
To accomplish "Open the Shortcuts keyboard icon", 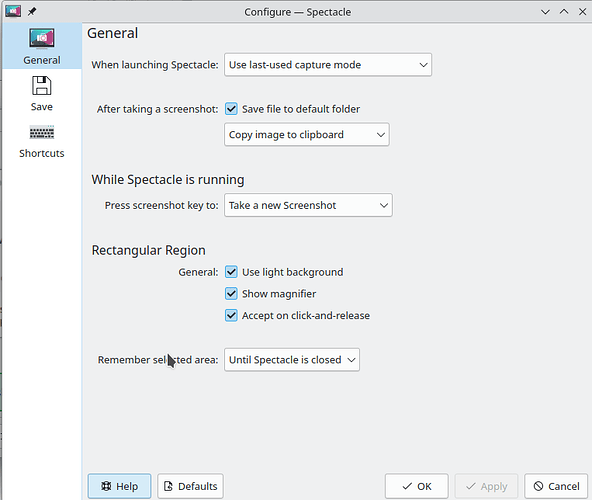I will click(x=42, y=133).
